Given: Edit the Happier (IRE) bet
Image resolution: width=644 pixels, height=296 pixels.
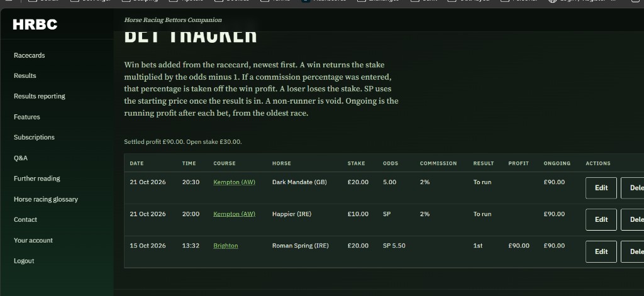Looking at the screenshot, I should tap(601, 219).
